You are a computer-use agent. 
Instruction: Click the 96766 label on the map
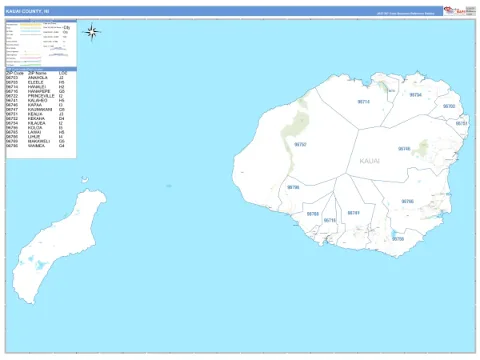(x=407, y=201)
